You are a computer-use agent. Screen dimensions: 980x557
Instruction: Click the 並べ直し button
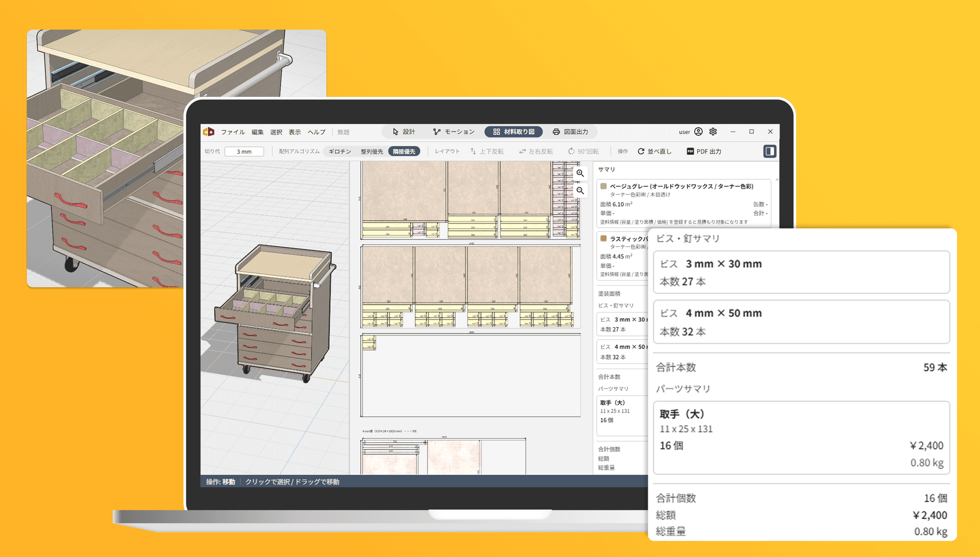click(654, 151)
